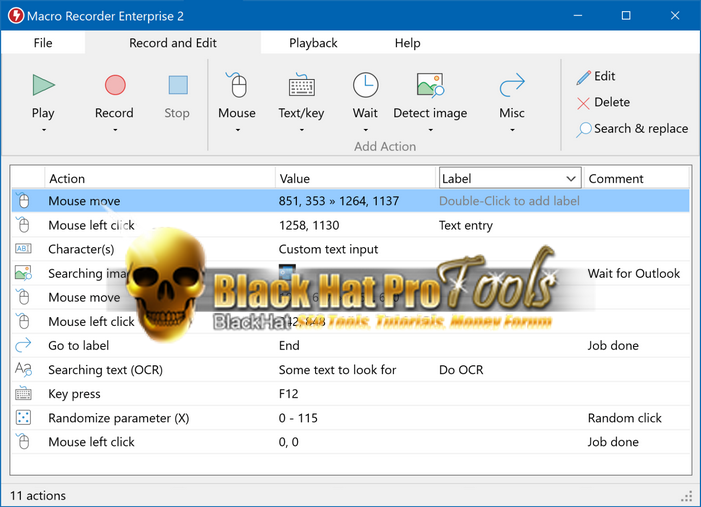Click the red Delete X icon

pyautogui.click(x=583, y=103)
